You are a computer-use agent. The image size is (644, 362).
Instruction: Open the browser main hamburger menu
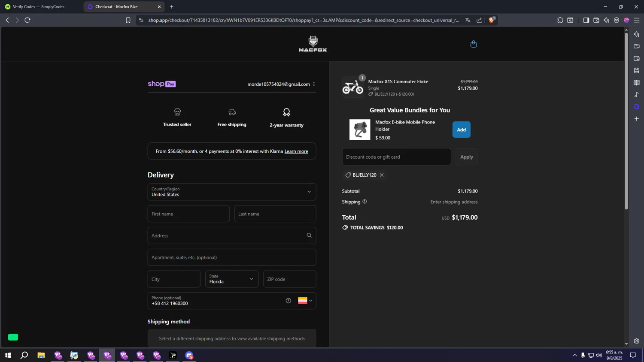click(x=637, y=20)
